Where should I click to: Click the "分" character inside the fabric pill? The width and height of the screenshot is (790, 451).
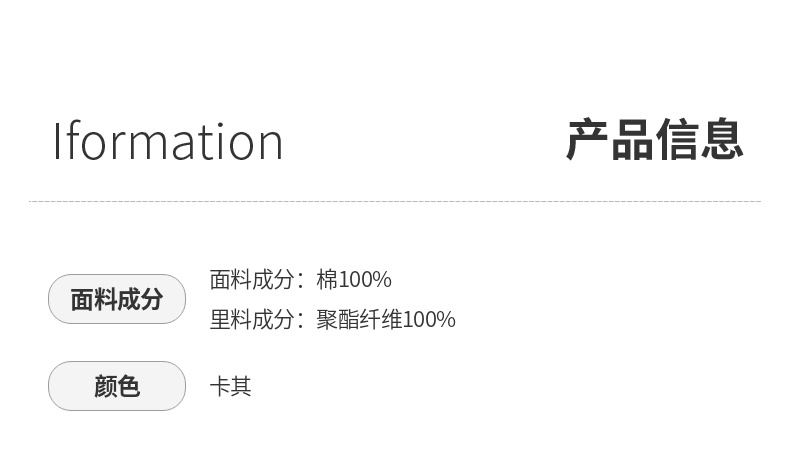click(152, 299)
